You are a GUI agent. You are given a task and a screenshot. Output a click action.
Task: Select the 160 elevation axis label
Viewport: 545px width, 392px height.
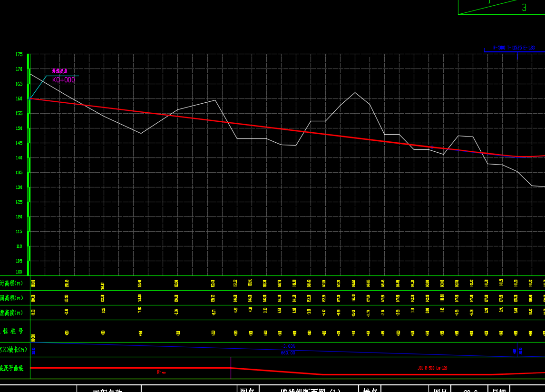point(19,99)
